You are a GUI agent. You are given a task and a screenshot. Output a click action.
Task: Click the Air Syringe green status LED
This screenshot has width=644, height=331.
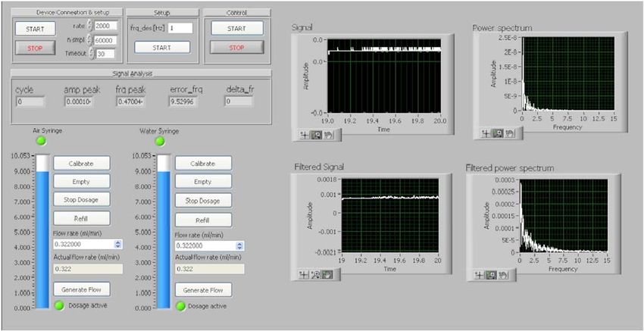coord(42,142)
